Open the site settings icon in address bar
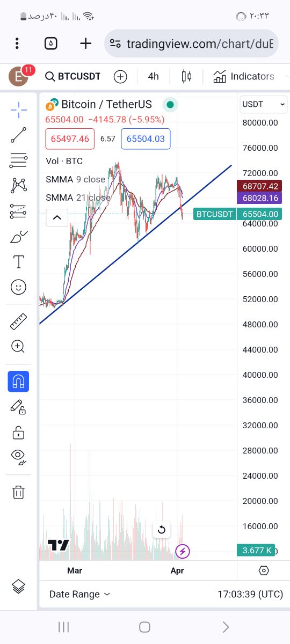Screen dimensions: 290x644 pos(114,43)
